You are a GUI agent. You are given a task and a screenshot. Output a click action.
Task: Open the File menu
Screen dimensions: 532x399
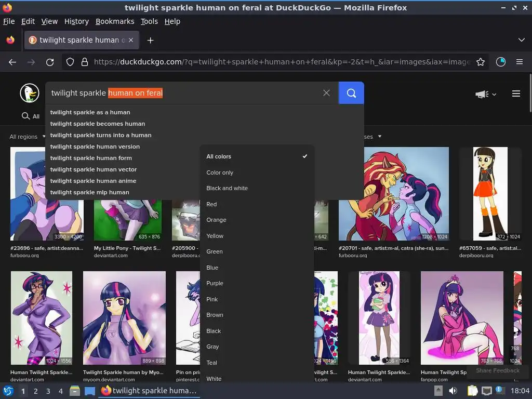coord(9,21)
